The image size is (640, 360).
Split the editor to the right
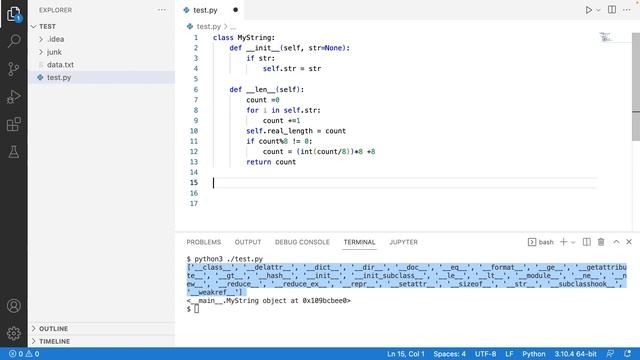[x=612, y=10]
